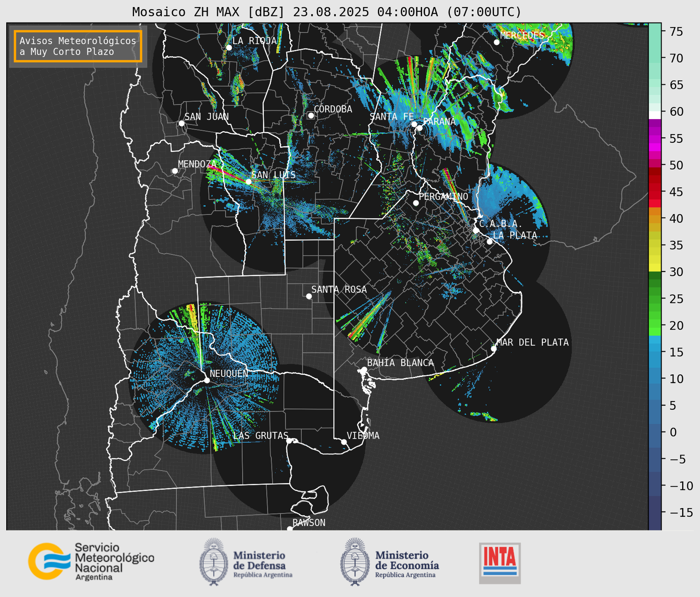This screenshot has width=700, height=597.
Task: Click the La Plata city marker dot
Action: pos(490,242)
